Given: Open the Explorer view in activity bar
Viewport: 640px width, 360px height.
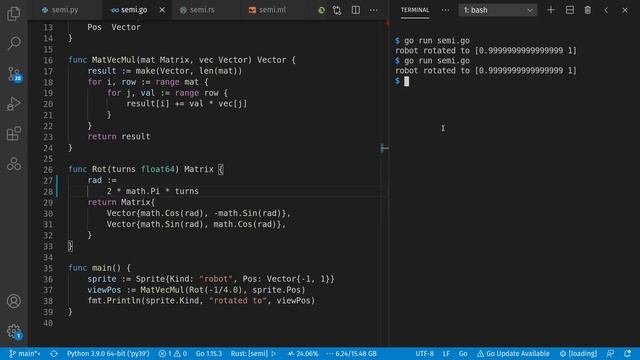Looking at the screenshot, I should coord(13,13).
